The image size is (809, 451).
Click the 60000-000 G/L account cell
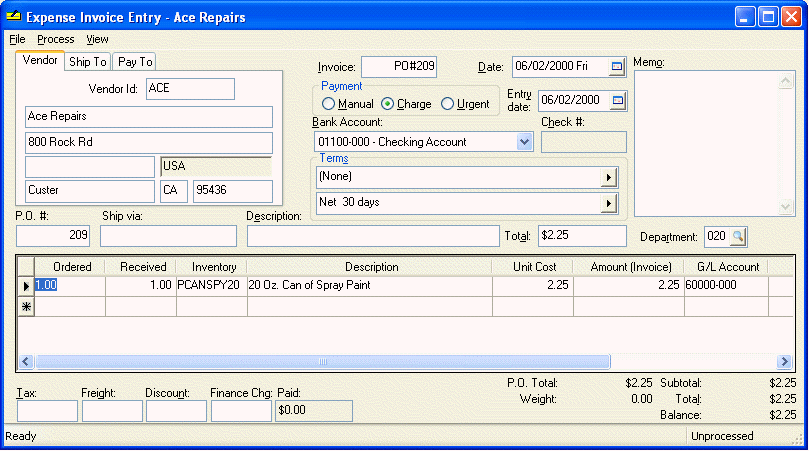[x=726, y=285]
